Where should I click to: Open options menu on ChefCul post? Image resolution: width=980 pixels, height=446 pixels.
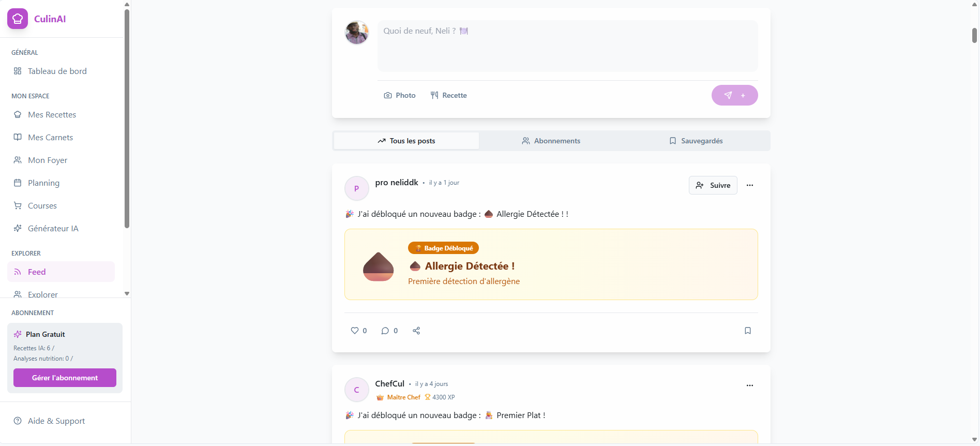(750, 385)
